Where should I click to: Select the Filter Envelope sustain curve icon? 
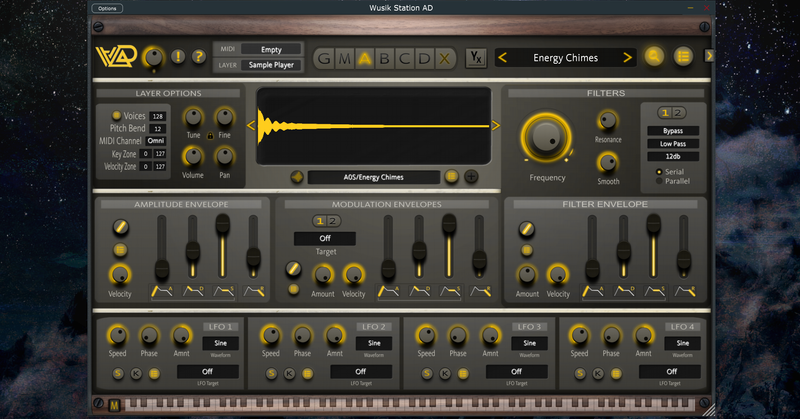click(654, 291)
